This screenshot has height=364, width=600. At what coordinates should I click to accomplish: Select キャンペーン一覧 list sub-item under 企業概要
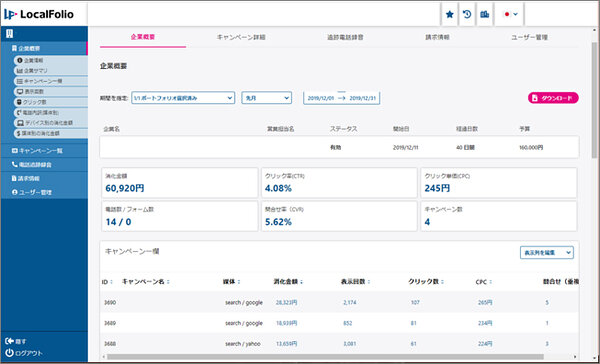[51, 81]
